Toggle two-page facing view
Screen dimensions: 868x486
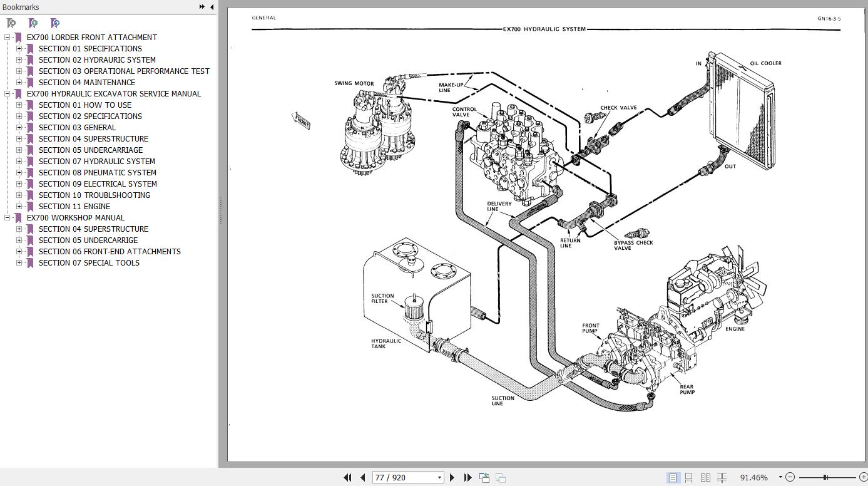click(705, 477)
